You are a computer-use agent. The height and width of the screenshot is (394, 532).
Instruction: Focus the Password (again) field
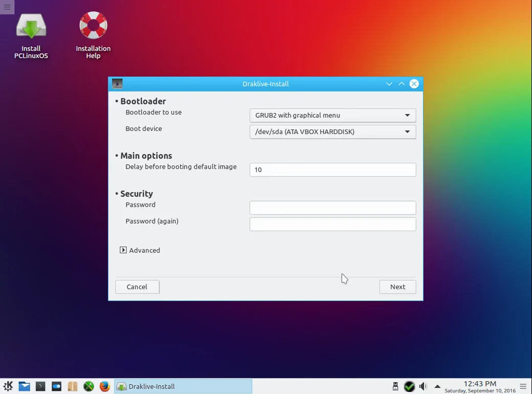pos(332,224)
